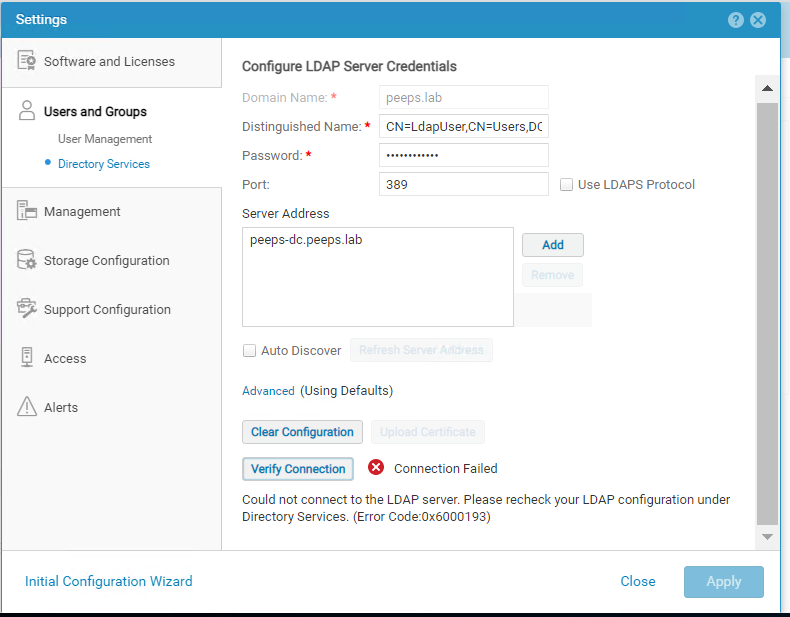Add a server address with Add button

tap(552, 245)
